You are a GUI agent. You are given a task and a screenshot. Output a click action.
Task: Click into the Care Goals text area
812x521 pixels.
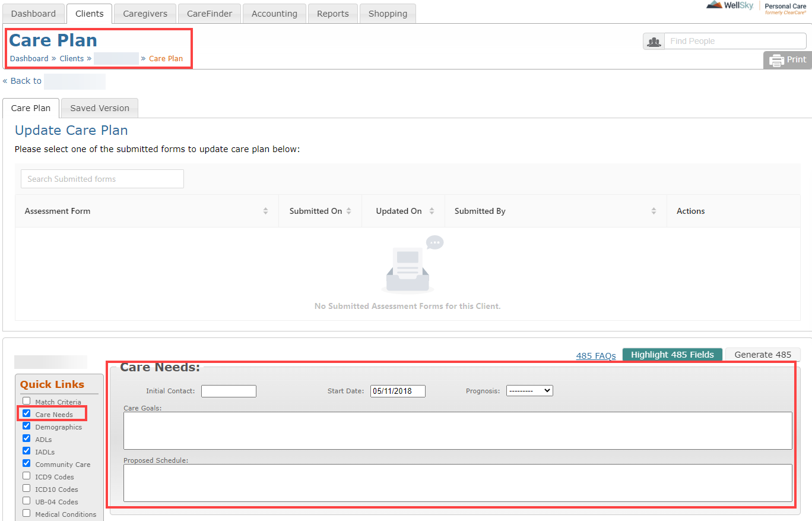pos(457,431)
